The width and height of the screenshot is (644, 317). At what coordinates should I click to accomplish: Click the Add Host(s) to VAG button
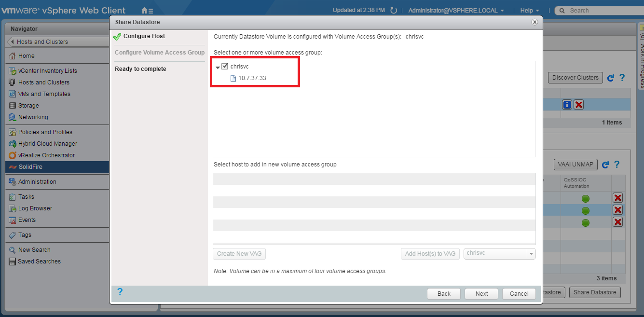(x=430, y=254)
